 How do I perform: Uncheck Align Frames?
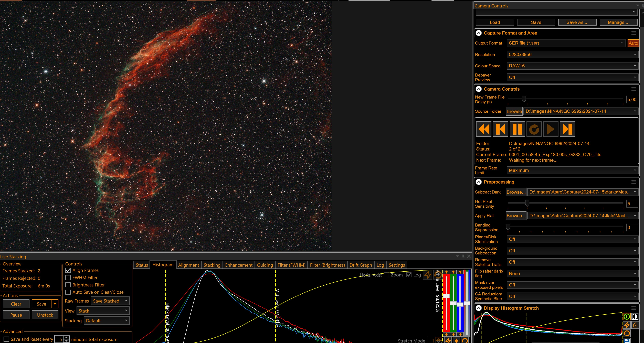click(x=68, y=270)
